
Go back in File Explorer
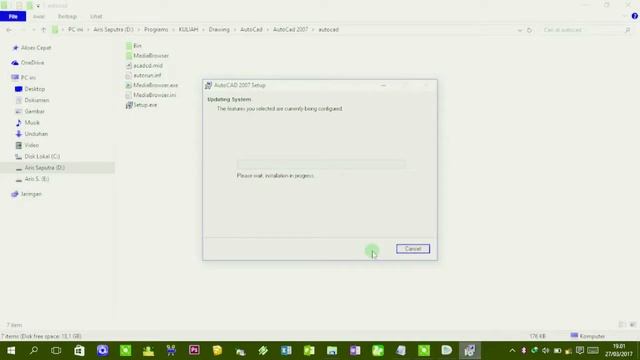(9, 30)
